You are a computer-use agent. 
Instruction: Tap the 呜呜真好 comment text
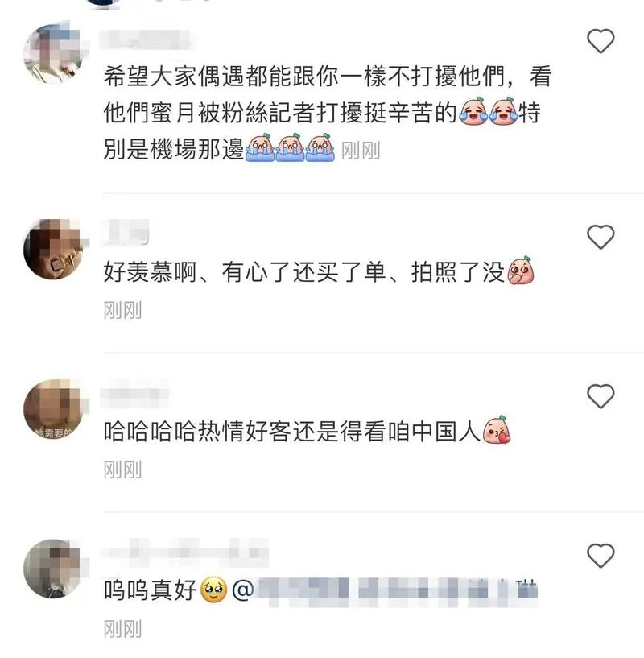[x=150, y=590]
